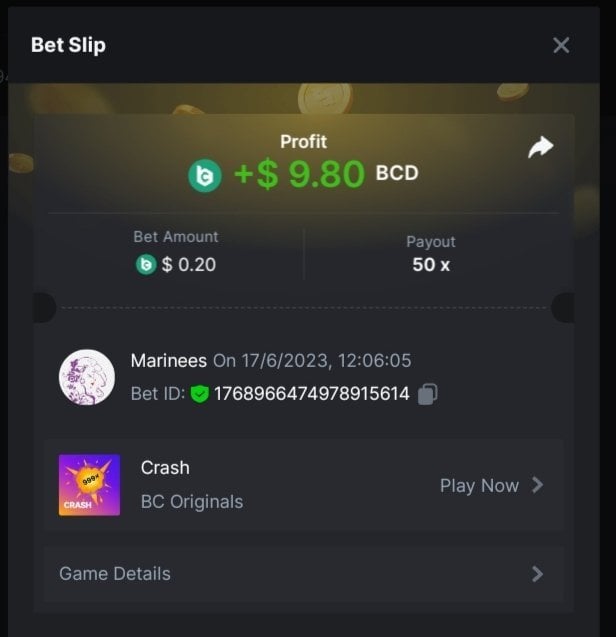The width and height of the screenshot is (616, 637).
Task: Click the $ 0.20 bet amount value
Action: [x=189, y=265]
